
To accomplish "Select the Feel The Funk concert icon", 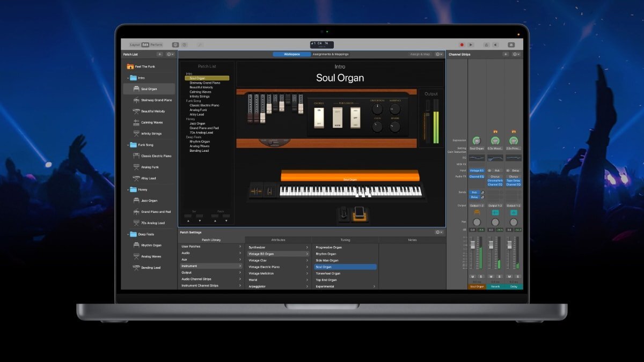I will 130,67.
